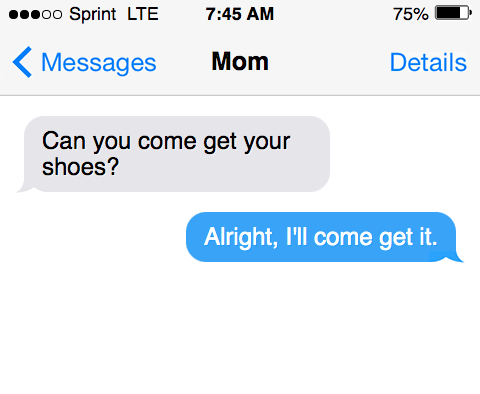
Task: Tap the word 'Alright' in sent message
Action: coord(239,237)
